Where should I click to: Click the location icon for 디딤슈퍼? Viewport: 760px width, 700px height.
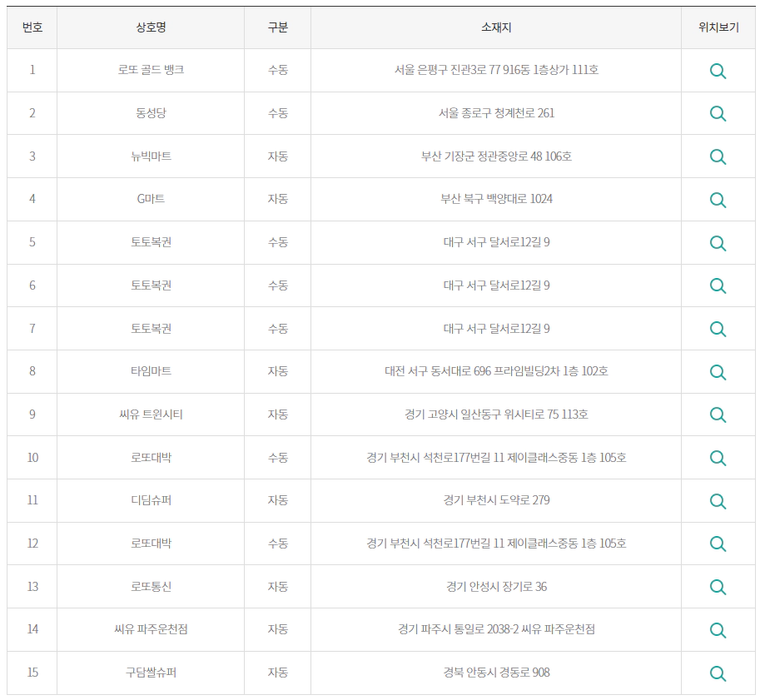click(718, 501)
